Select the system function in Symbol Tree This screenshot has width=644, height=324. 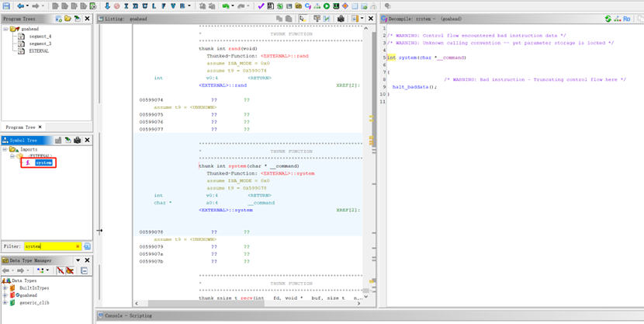(x=43, y=163)
